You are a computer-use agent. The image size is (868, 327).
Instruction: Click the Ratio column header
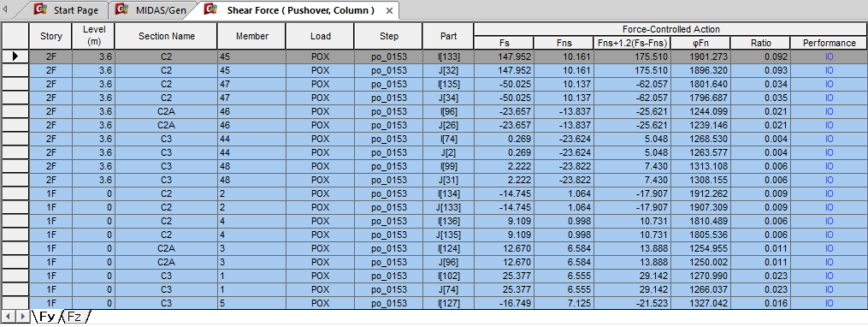[760, 43]
